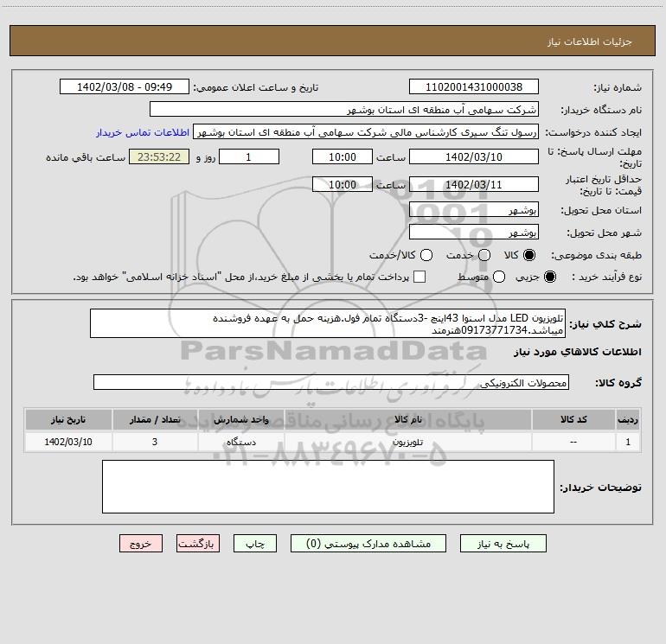The image size is (666, 644).
Task: Click the remaining time 23:53:22 field
Action: coord(159,156)
